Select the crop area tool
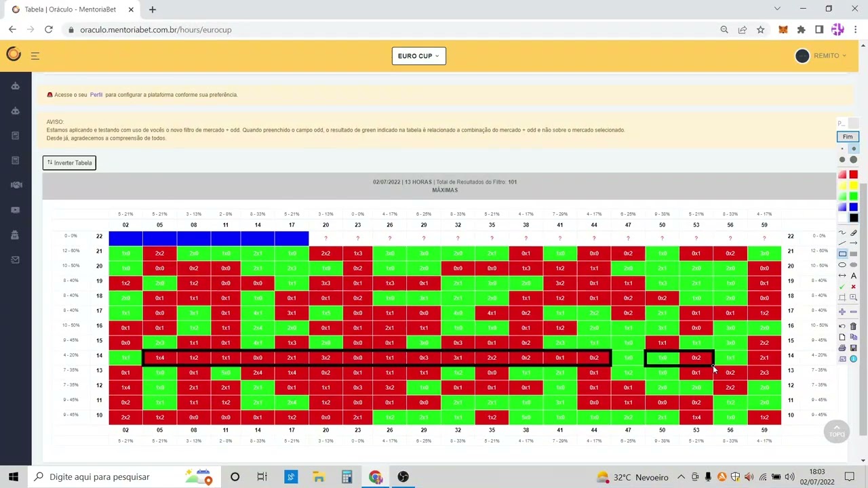The height and width of the screenshot is (488, 868). 842,297
